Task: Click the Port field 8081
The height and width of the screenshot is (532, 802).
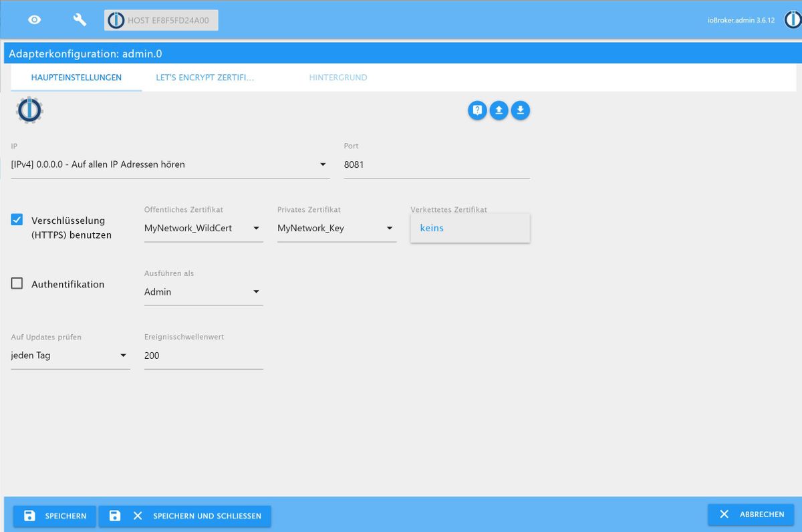Action: (437, 164)
